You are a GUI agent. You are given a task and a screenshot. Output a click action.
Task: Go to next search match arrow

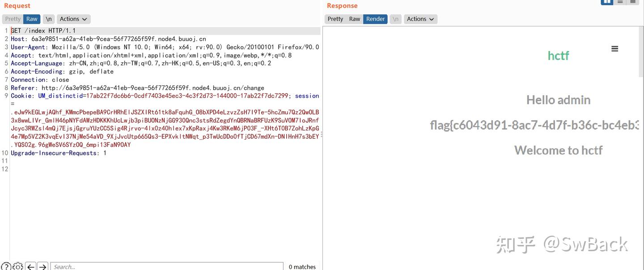(x=42, y=266)
